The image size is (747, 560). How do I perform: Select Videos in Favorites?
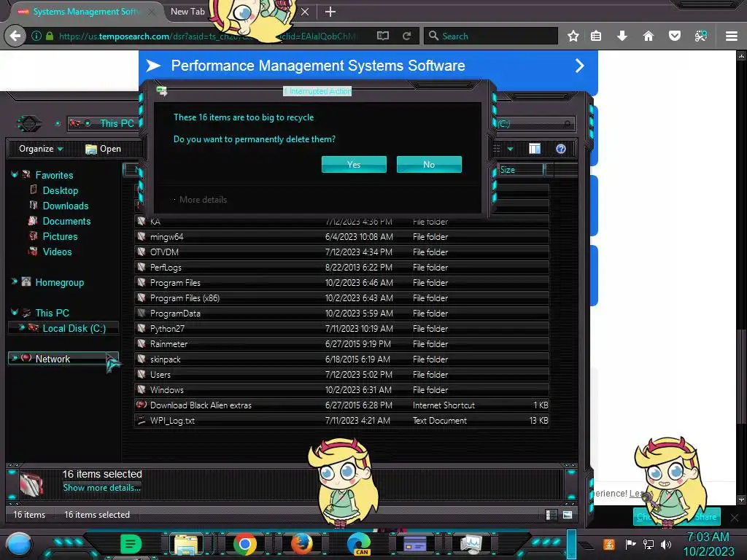click(57, 252)
